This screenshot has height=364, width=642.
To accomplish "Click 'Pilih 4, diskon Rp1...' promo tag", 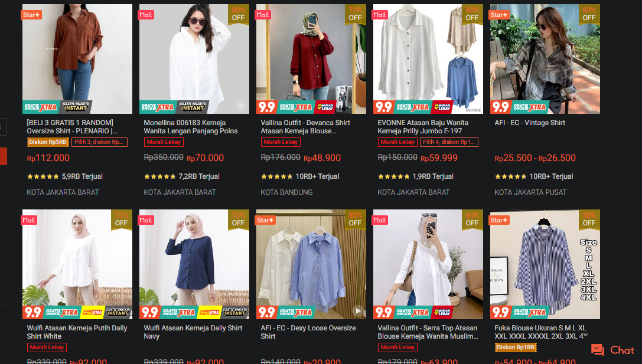I will tap(449, 142).
